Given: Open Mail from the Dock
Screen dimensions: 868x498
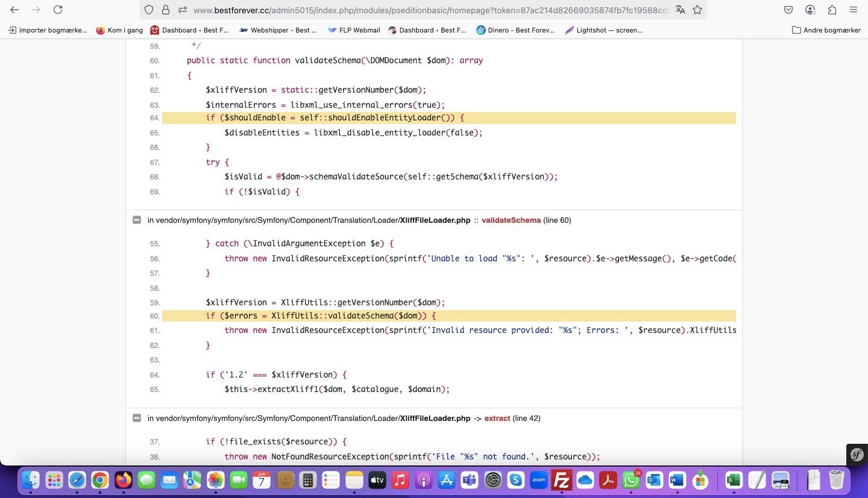Looking at the screenshot, I should coord(169,480).
